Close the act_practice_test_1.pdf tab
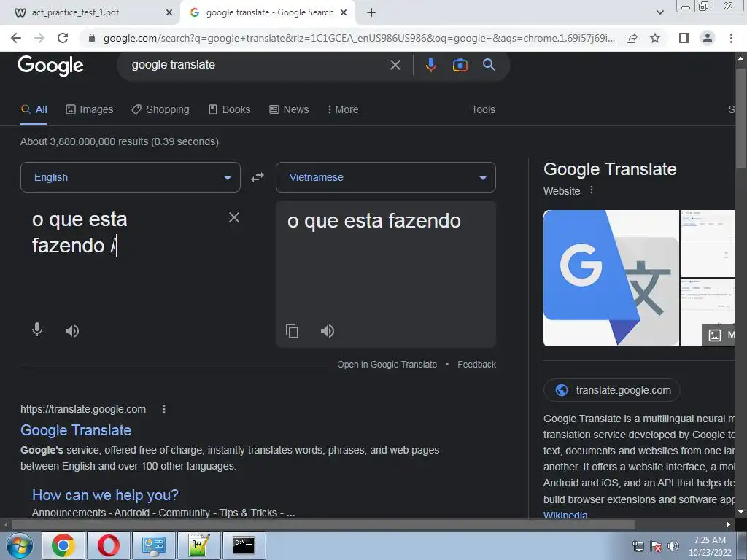747x560 pixels. point(169,12)
